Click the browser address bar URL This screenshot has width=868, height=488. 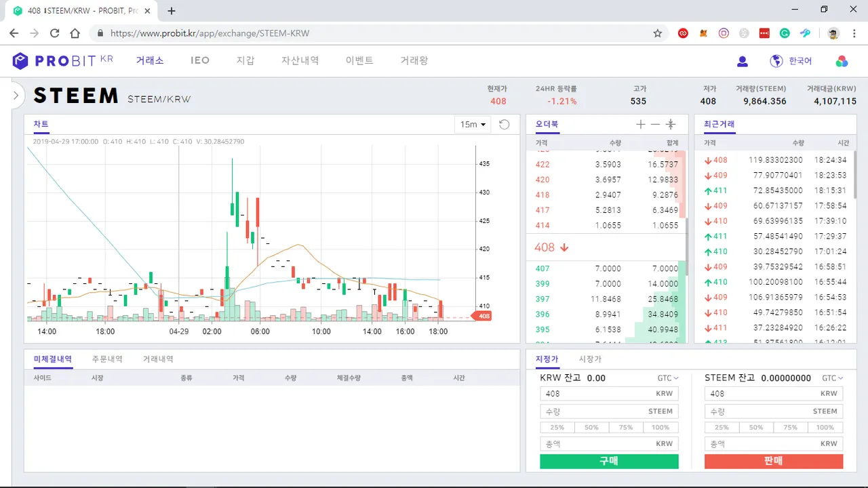click(210, 33)
